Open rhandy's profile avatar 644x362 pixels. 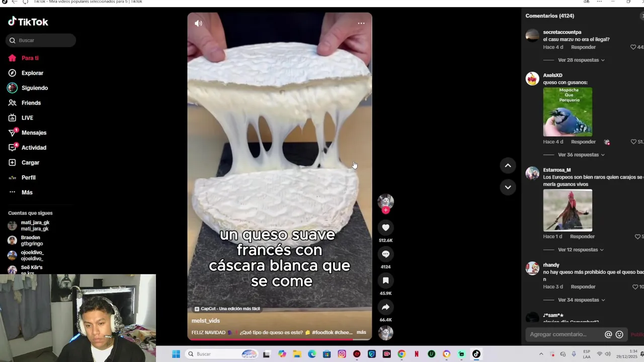click(532, 268)
